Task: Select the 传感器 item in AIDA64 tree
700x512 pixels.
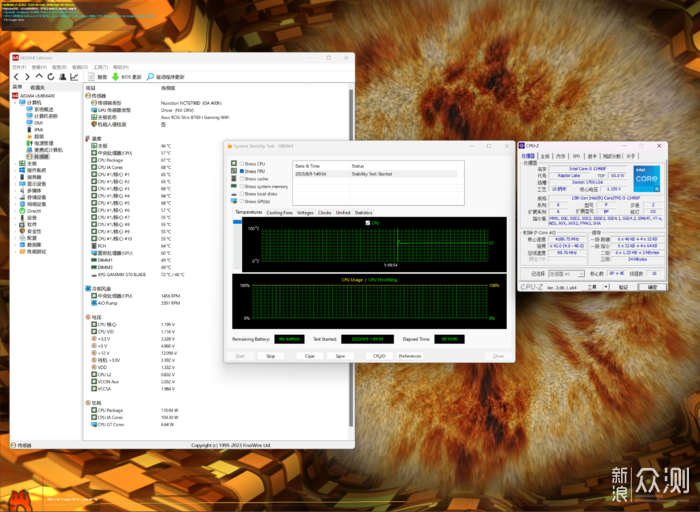Action: 41,157
